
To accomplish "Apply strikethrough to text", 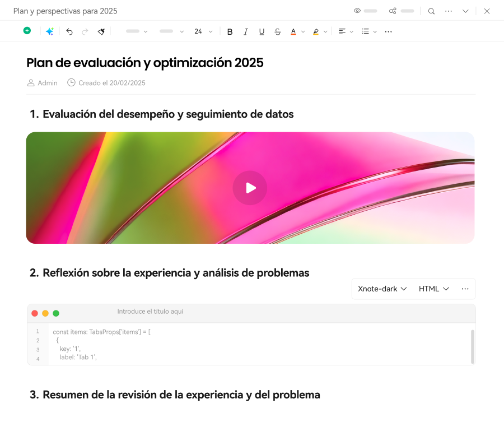I will click(278, 32).
